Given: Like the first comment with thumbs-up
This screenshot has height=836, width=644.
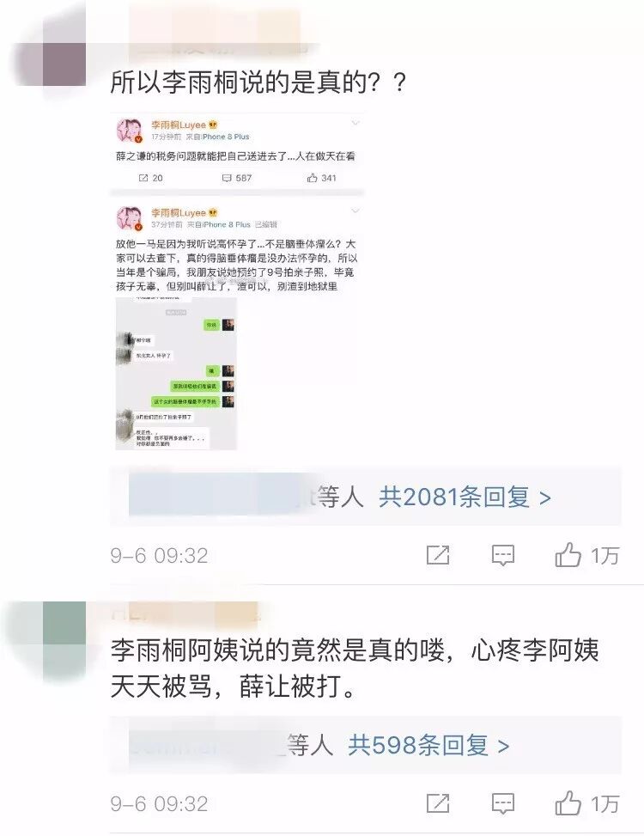Looking at the screenshot, I should click(x=568, y=554).
